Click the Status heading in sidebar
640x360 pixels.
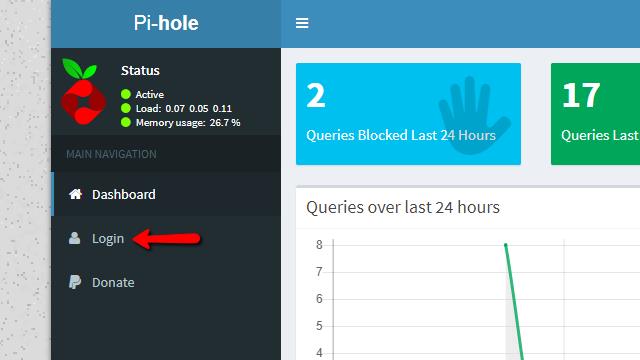140,70
